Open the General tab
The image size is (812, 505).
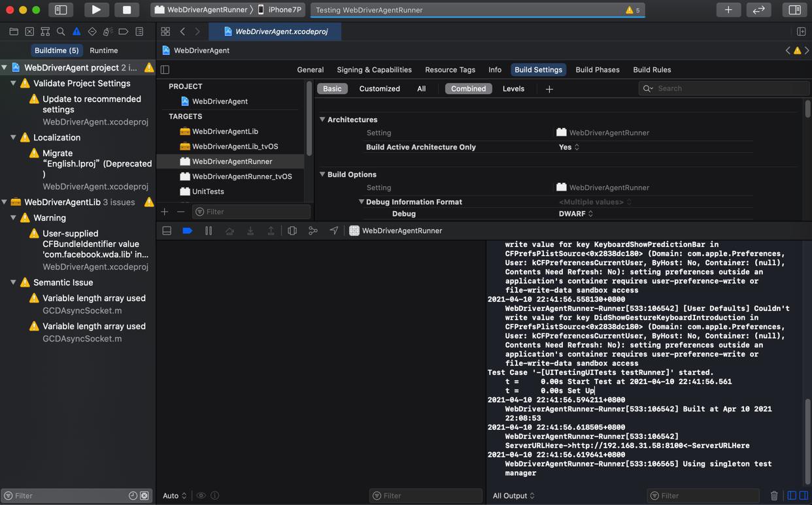coord(311,70)
